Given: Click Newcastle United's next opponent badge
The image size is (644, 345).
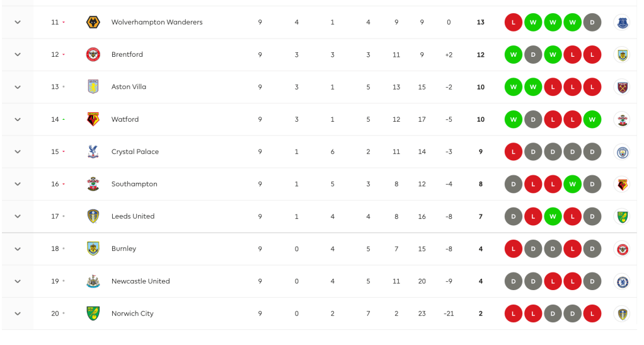Looking at the screenshot, I should (x=622, y=281).
